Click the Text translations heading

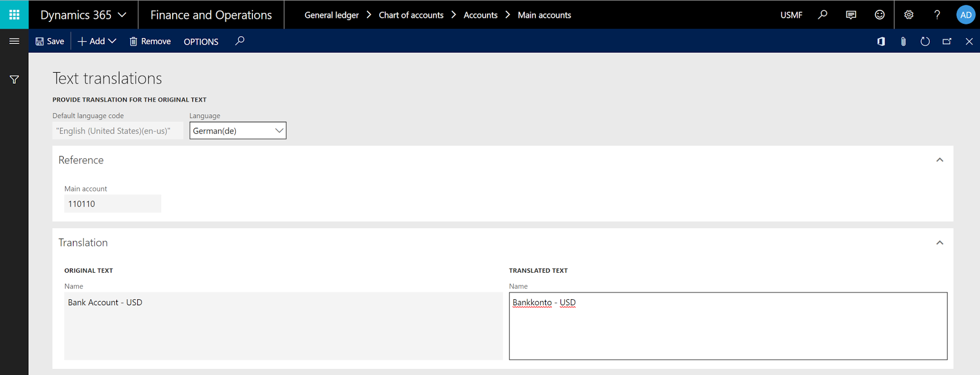[107, 78]
